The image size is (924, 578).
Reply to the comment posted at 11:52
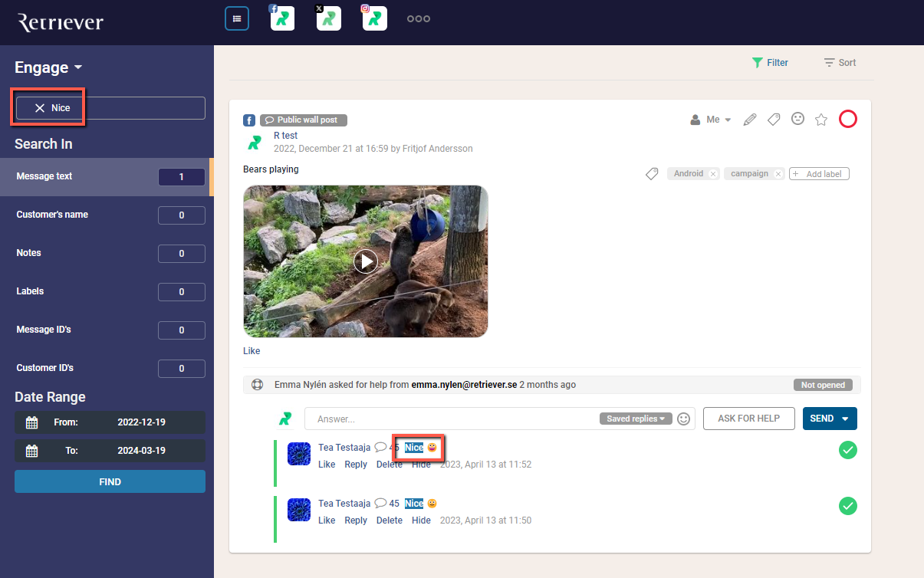click(x=356, y=465)
